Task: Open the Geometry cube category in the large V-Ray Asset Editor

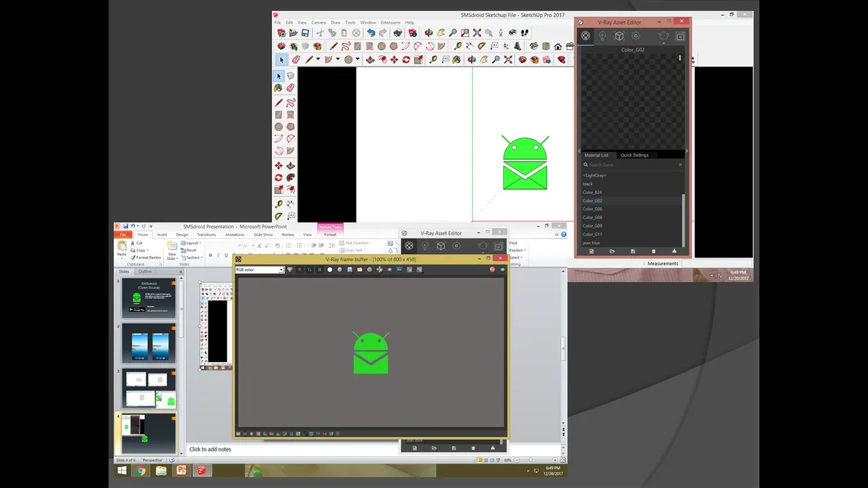Action: click(x=619, y=36)
